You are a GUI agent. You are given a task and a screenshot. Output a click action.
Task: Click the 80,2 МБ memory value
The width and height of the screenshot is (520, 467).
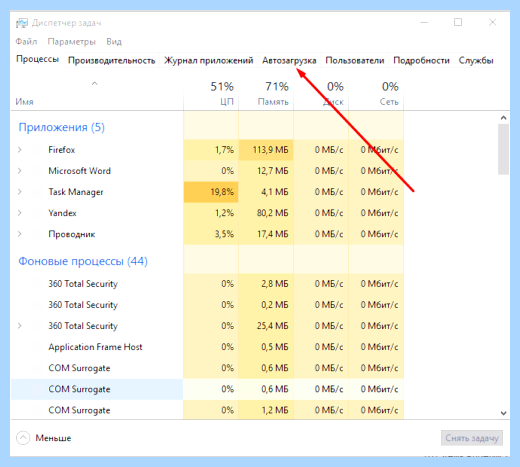(x=272, y=213)
